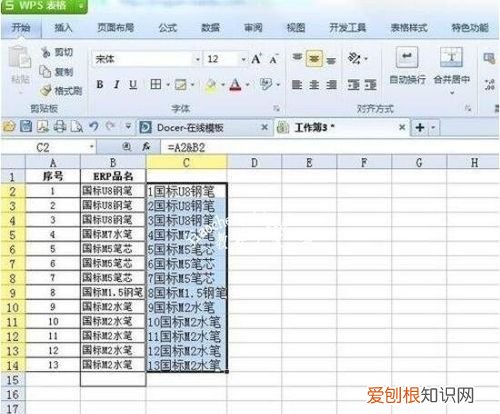Open 开发工具 ribbon tab
The height and width of the screenshot is (414, 500).
pos(348,28)
